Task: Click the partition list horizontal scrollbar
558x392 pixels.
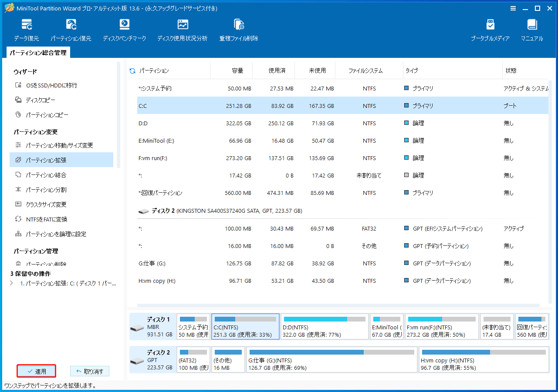Action: [x=338, y=305]
